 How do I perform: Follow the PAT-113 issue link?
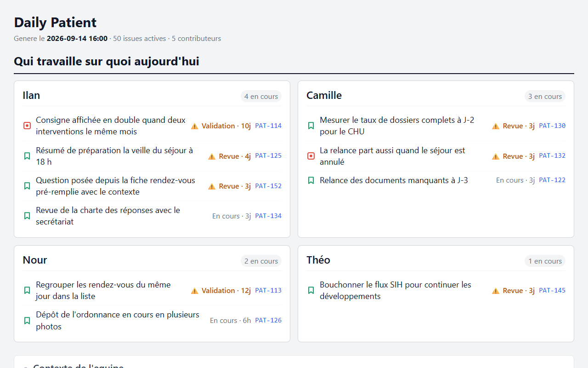point(268,290)
